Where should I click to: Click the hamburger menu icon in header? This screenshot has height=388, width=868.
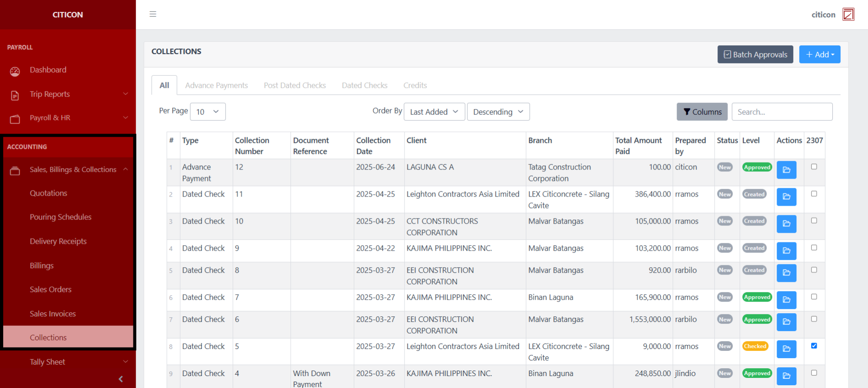[153, 14]
